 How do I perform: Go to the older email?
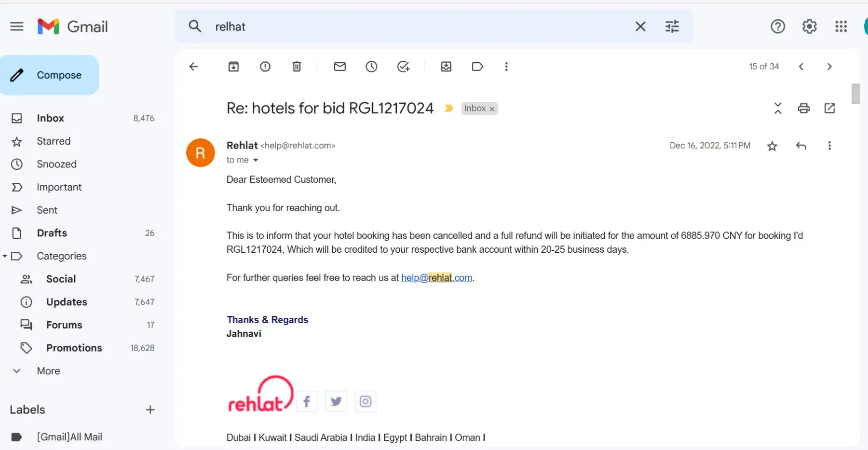click(829, 67)
